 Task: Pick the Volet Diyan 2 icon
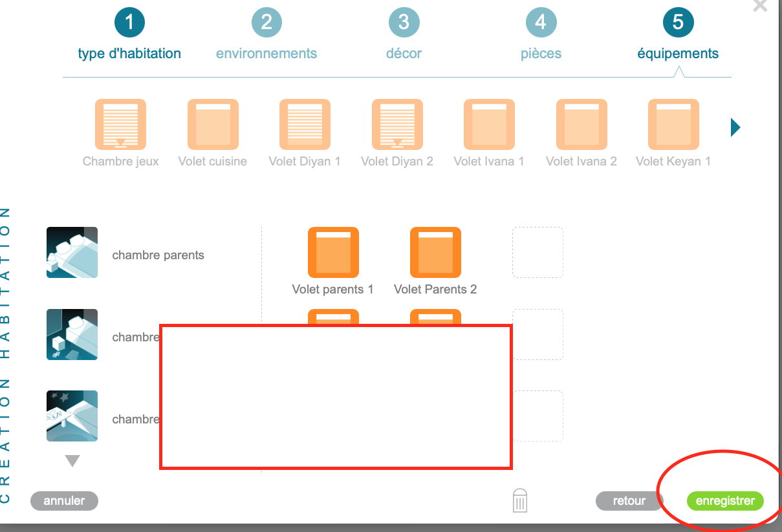[397, 125]
